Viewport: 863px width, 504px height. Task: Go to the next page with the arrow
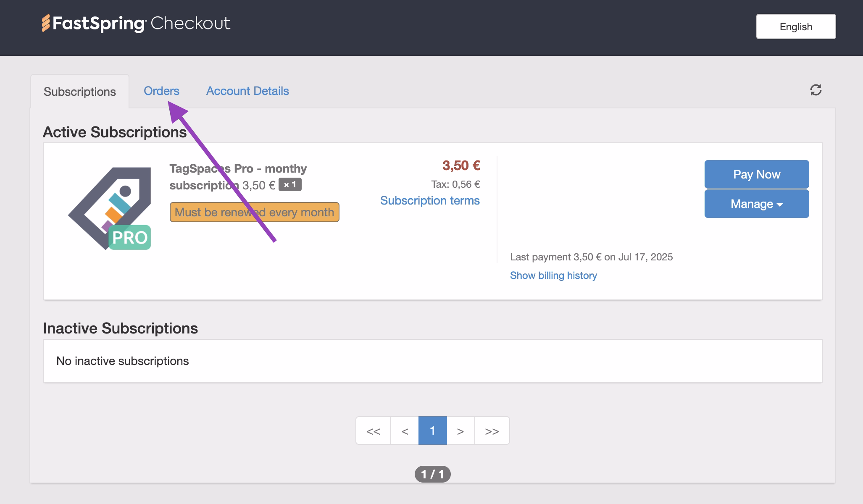[460, 430]
